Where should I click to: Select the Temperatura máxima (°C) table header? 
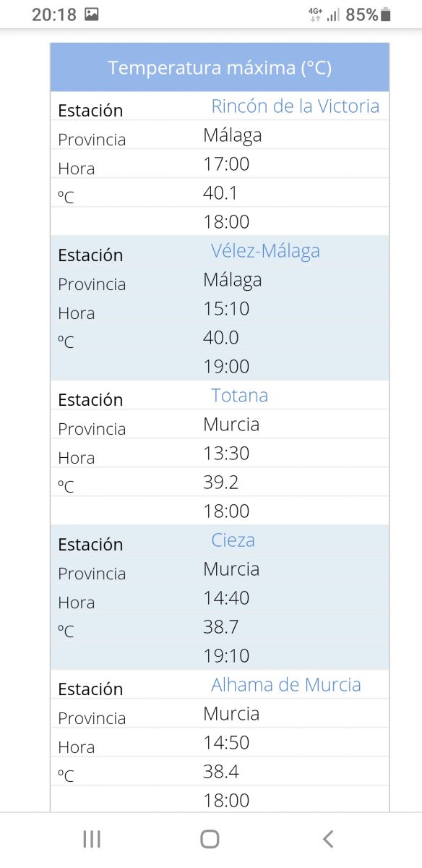click(x=220, y=68)
